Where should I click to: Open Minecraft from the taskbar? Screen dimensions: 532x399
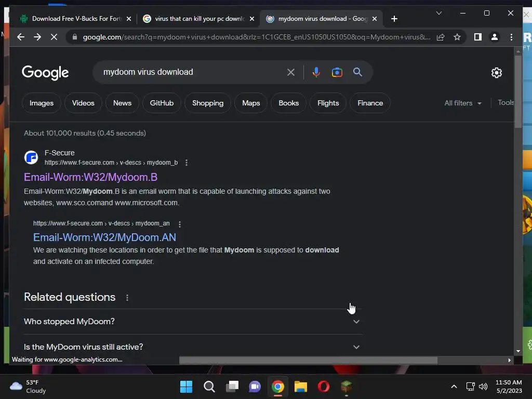pyautogui.click(x=346, y=387)
